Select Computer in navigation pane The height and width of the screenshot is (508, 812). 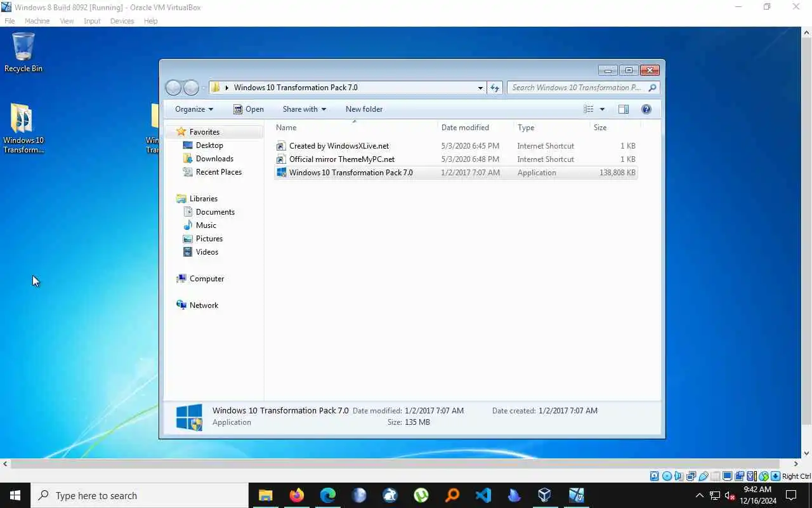coord(207,279)
